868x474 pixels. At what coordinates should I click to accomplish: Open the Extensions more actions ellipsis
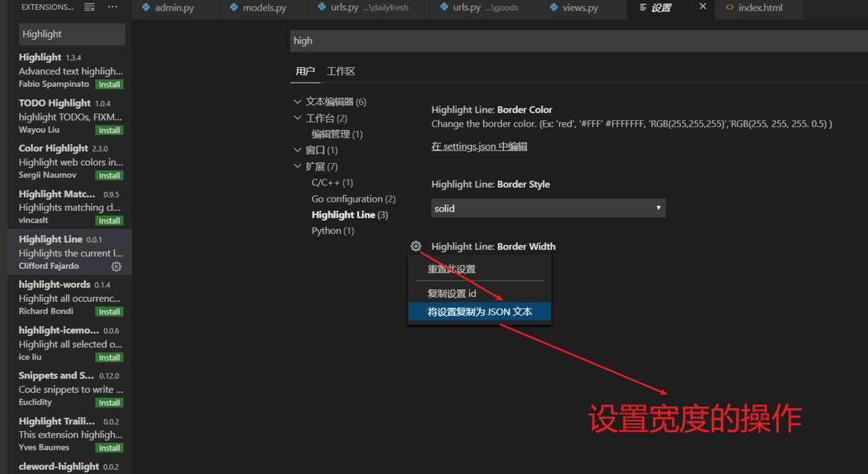113,7
